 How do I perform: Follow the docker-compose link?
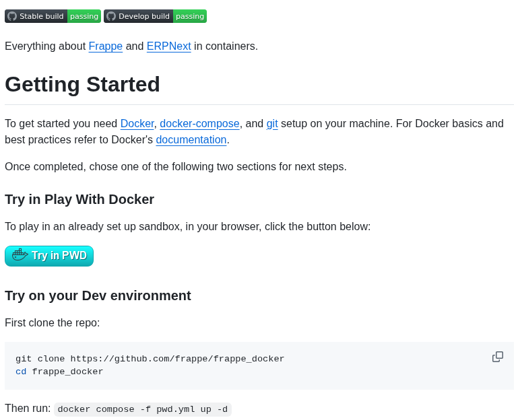(x=199, y=123)
